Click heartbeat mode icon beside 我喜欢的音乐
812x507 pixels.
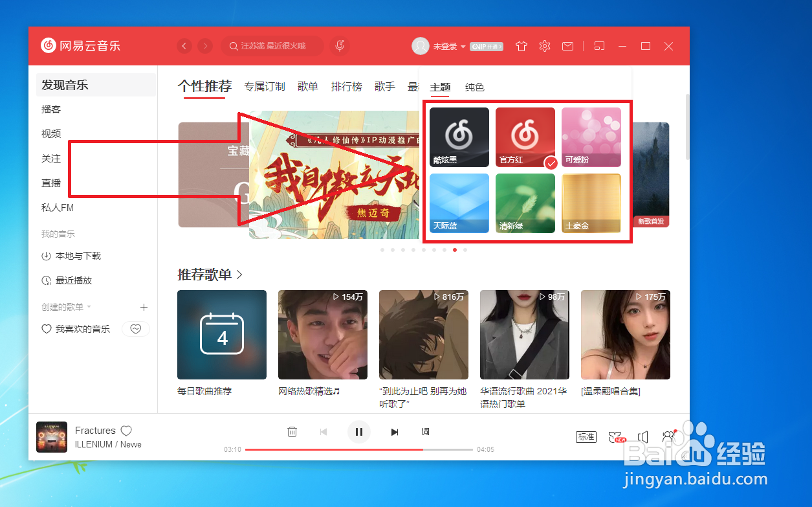coord(136,329)
